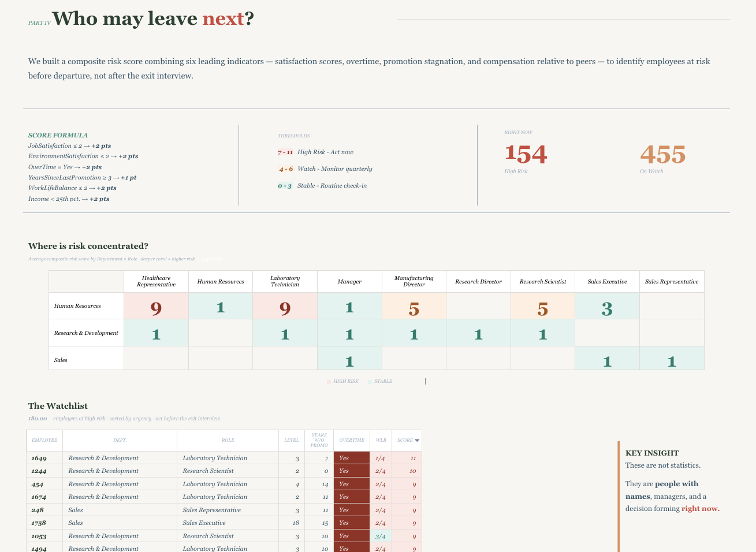Click Human Resources × Sales Executive cell showing 3

pos(607,306)
